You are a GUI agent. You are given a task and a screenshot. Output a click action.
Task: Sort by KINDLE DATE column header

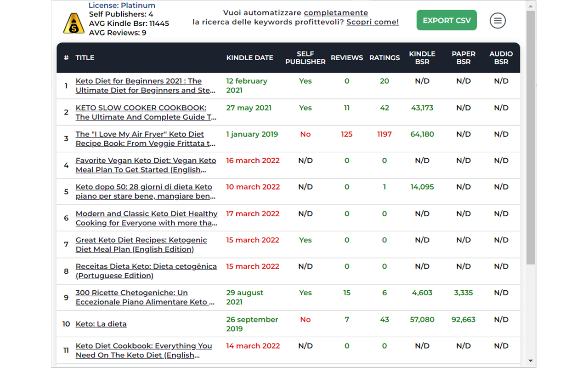pos(250,58)
